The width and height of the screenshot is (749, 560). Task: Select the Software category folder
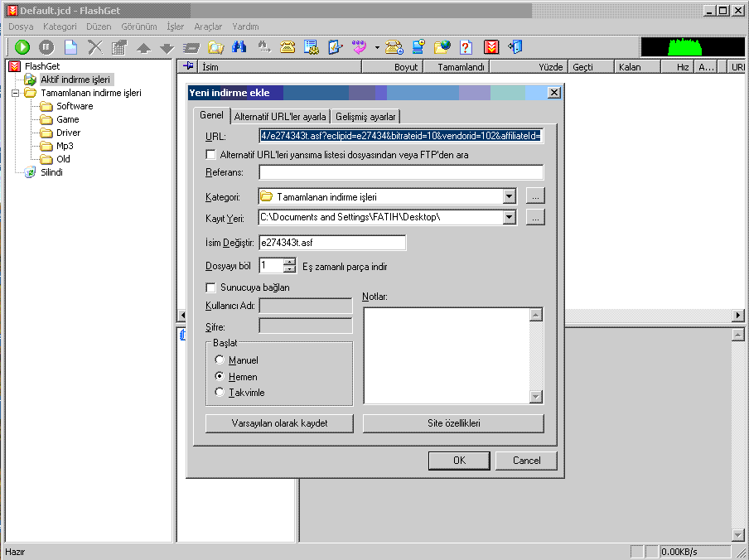75,106
